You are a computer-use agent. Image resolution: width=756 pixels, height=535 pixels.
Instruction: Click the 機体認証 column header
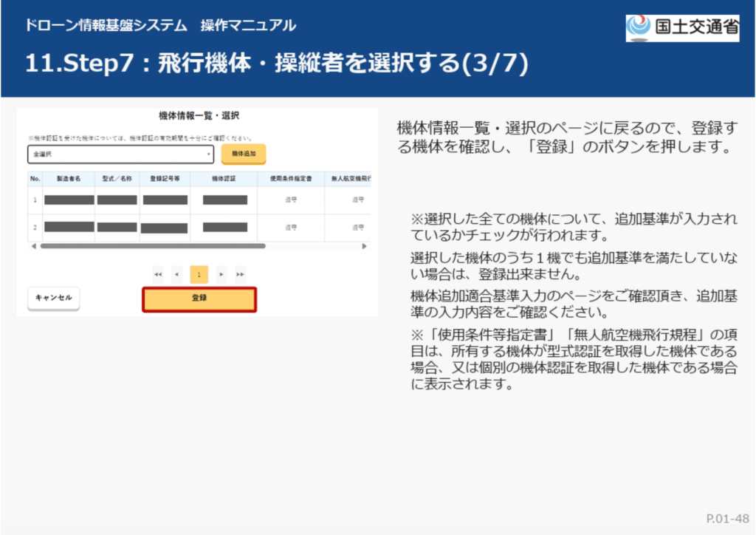(x=223, y=179)
